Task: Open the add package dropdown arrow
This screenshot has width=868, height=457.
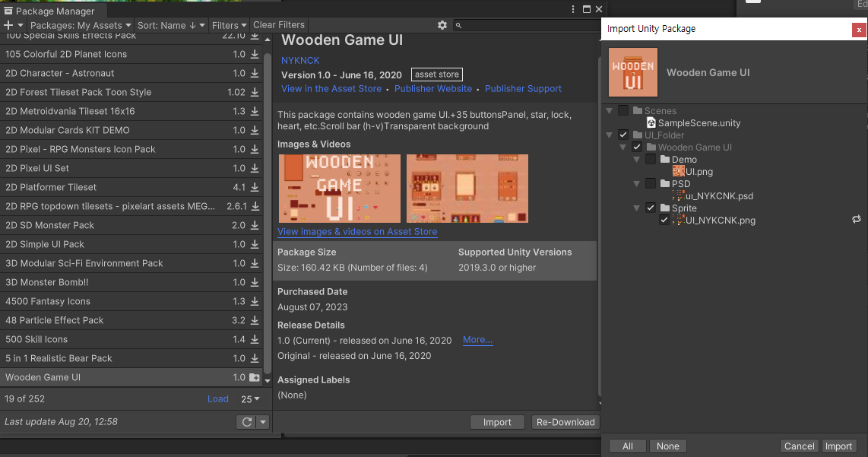Action: 21,25
